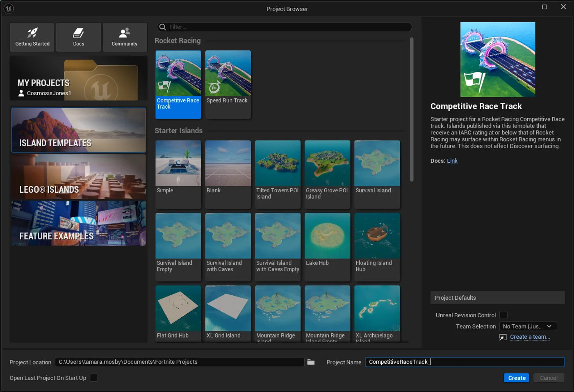Switch to LEGO Islands category

[79, 177]
